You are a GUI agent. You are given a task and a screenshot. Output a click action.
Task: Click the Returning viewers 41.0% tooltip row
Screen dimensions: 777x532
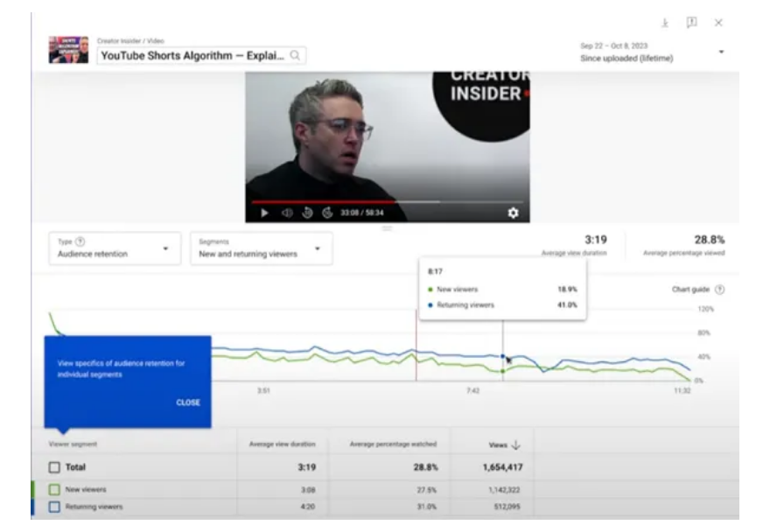[x=502, y=305]
